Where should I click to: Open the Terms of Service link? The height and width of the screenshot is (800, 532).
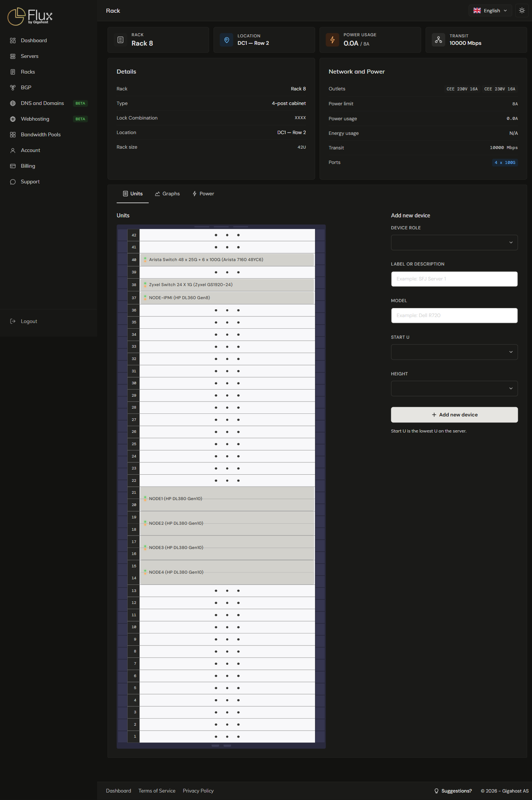coord(157,791)
